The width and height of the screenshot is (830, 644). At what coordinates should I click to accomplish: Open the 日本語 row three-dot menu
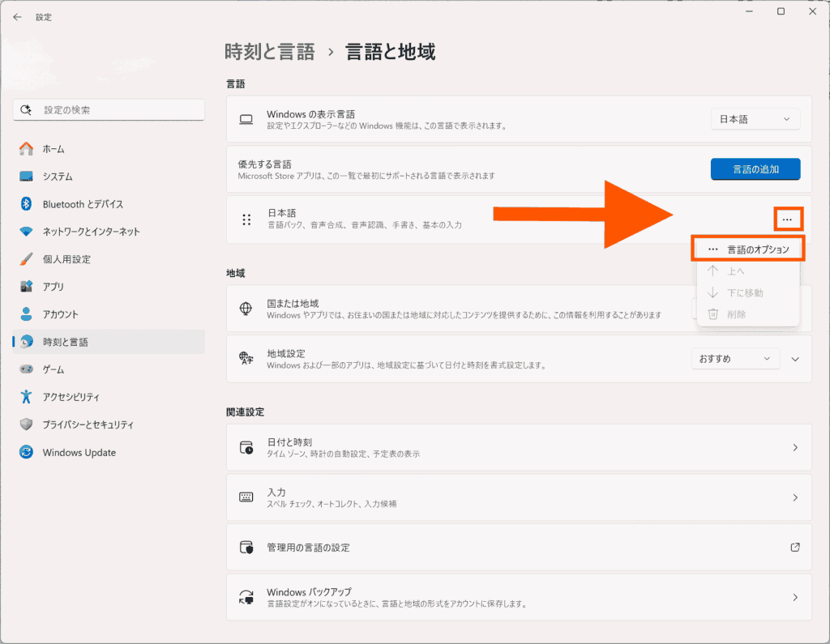(x=788, y=220)
